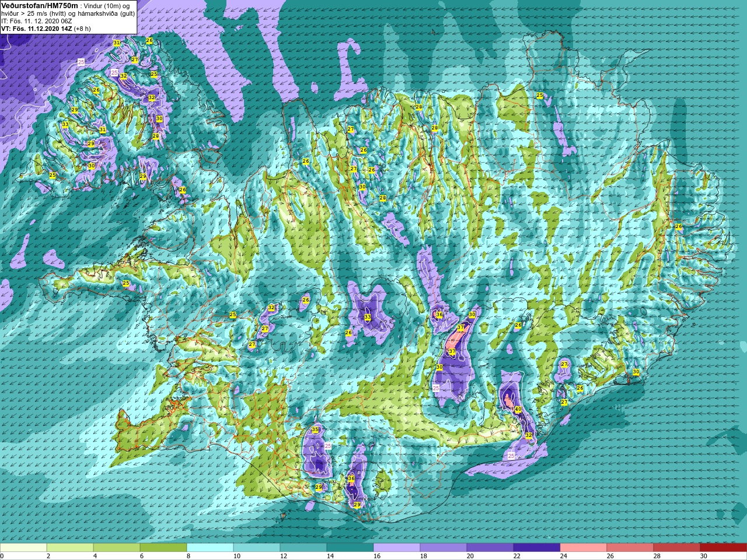747x560 pixels.
Task: Click the 0–2 m/s pale yellow legend swatch
Action: [x=23, y=548]
